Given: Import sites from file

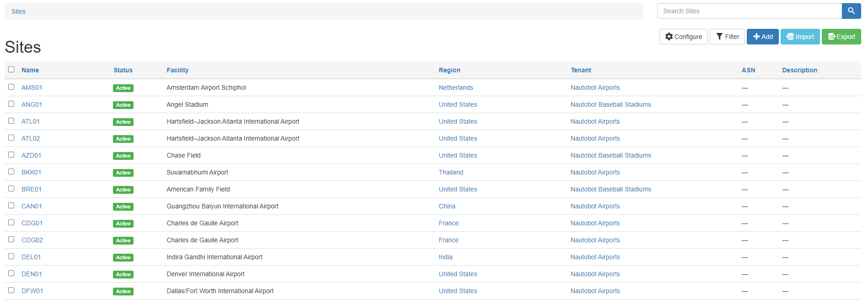Looking at the screenshot, I should [x=800, y=37].
